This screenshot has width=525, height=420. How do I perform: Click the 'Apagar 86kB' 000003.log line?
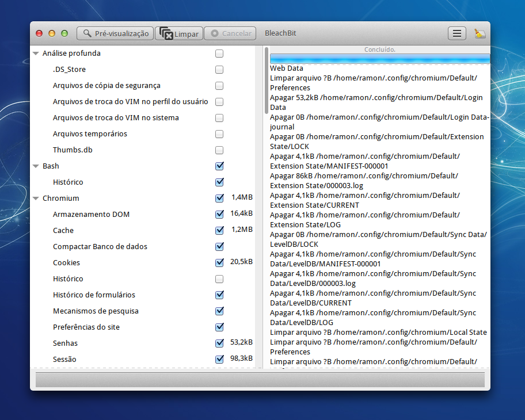pyautogui.click(x=364, y=181)
